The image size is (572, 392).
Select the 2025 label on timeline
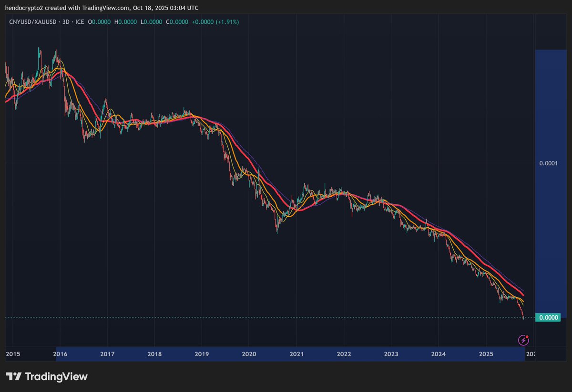[487, 354]
